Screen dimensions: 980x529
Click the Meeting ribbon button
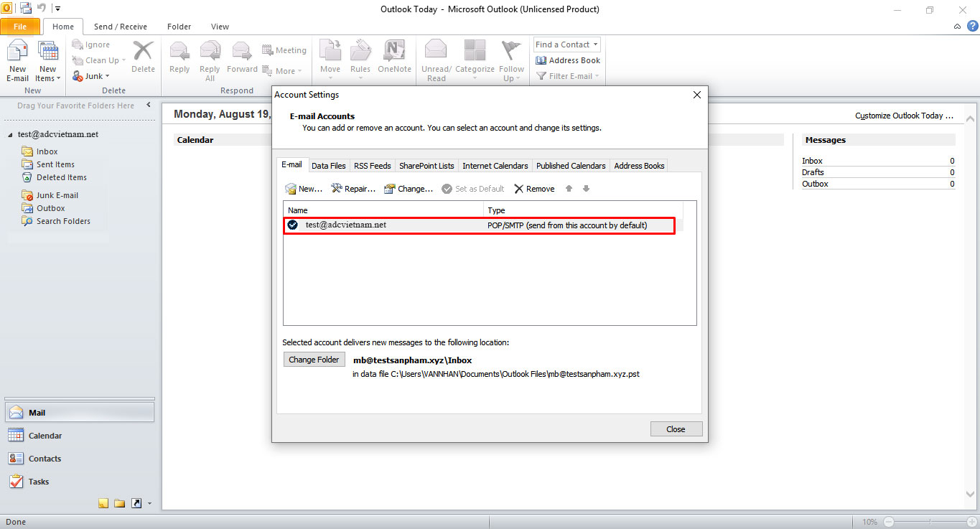284,50
